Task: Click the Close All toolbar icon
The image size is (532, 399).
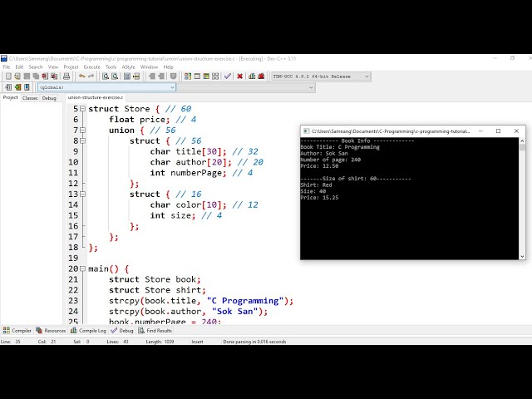Action: (x=54, y=76)
